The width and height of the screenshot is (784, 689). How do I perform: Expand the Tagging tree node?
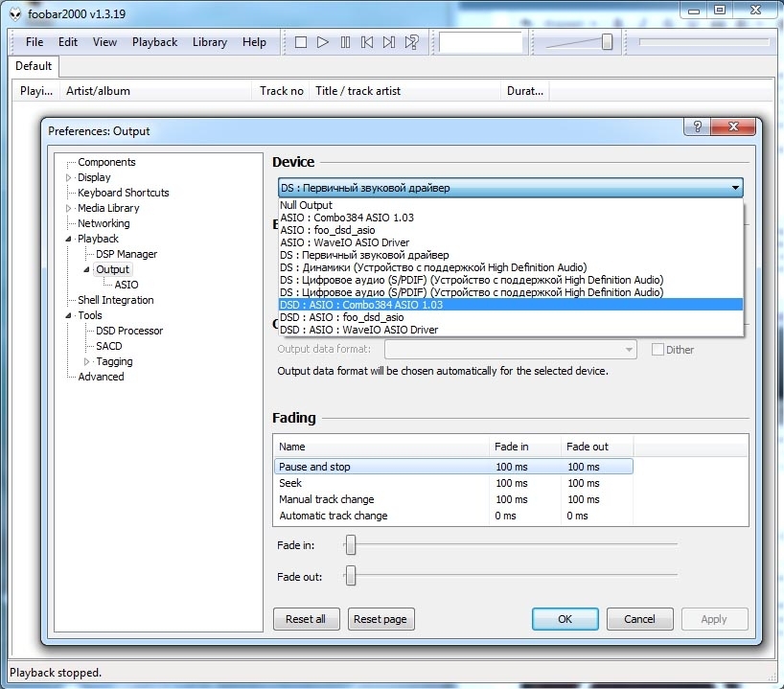[x=87, y=362]
